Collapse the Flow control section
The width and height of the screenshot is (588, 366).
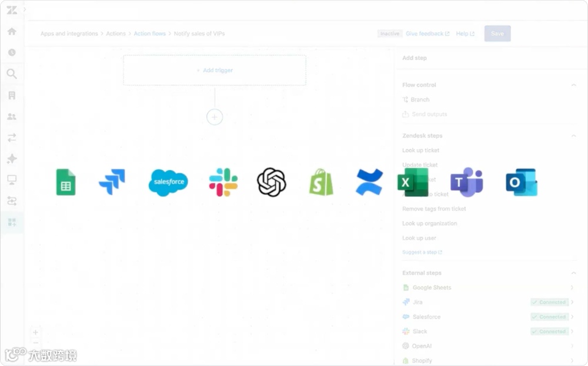click(573, 85)
